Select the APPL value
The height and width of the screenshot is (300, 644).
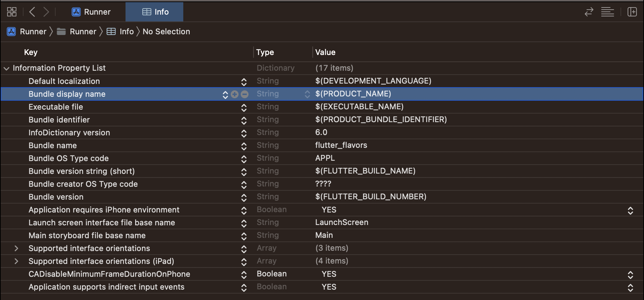tap(325, 158)
